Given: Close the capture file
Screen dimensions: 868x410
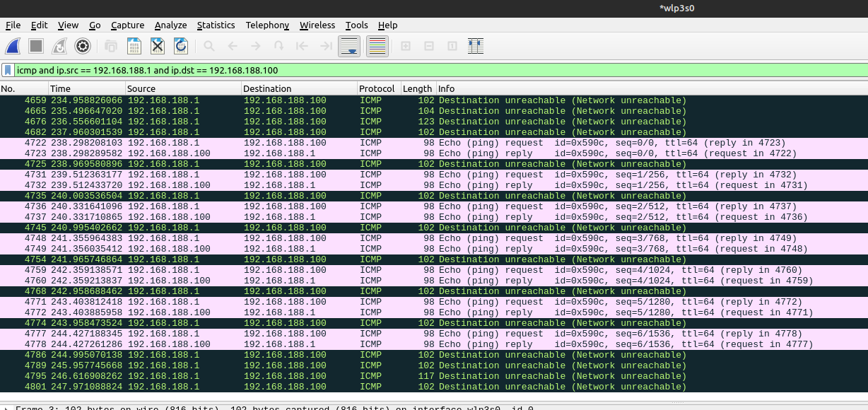Looking at the screenshot, I should pyautogui.click(x=158, y=47).
